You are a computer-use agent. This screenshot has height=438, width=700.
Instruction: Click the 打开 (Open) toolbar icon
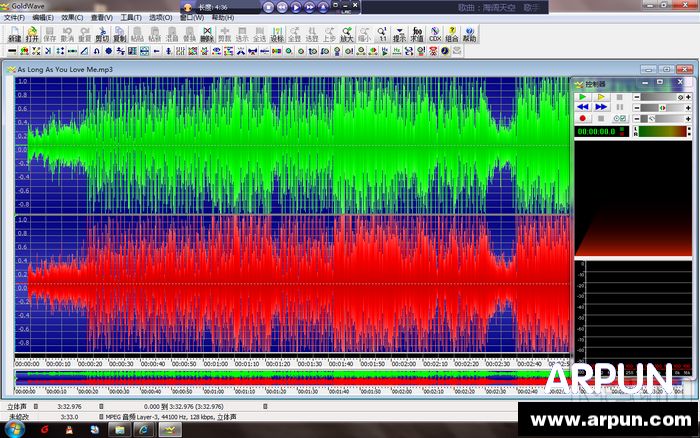pyautogui.click(x=32, y=35)
